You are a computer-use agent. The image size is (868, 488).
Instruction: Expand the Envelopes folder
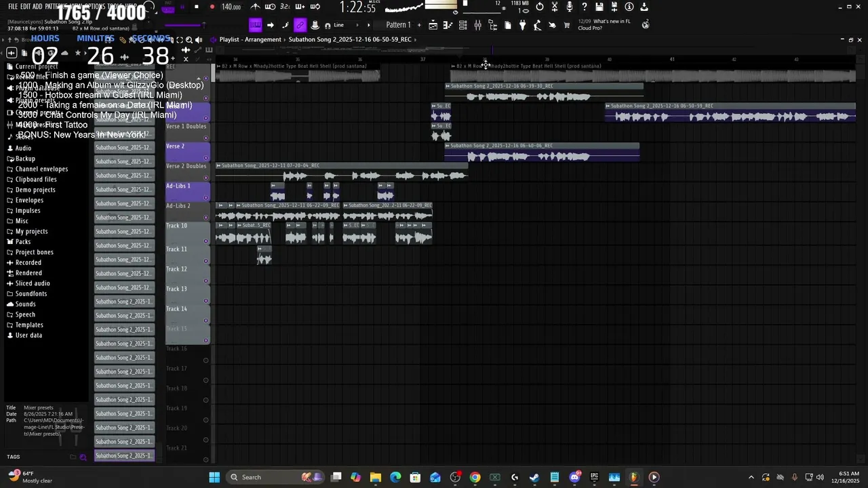(x=29, y=200)
